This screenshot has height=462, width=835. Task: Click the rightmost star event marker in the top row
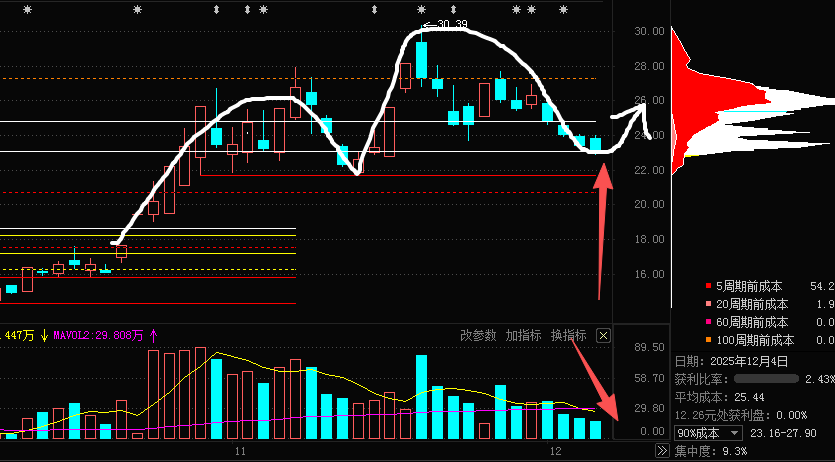(x=563, y=9)
